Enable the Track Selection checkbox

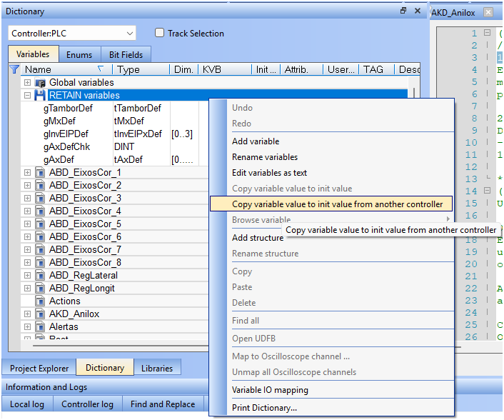click(x=159, y=33)
